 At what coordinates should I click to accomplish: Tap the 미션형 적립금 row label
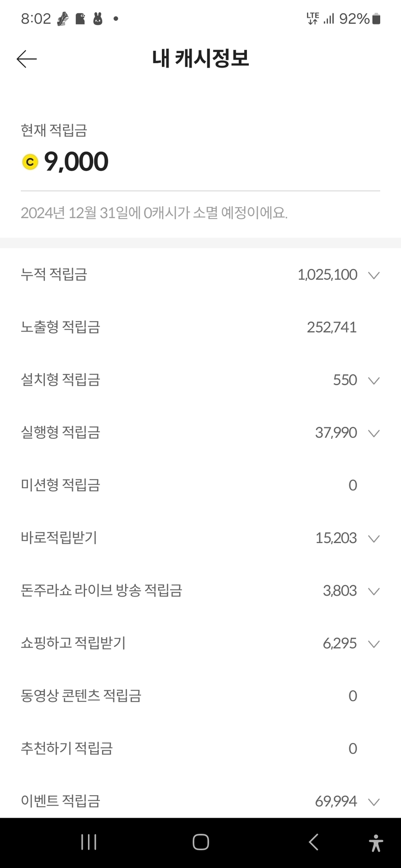tap(60, 485)
